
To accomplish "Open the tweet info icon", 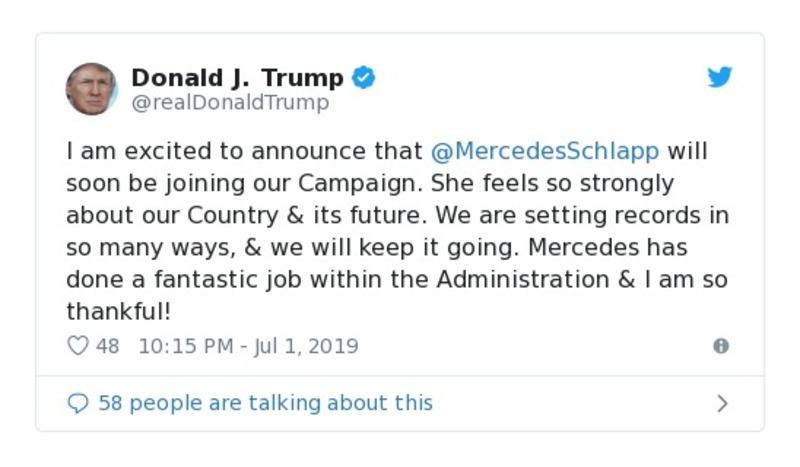I will (720, 346).
